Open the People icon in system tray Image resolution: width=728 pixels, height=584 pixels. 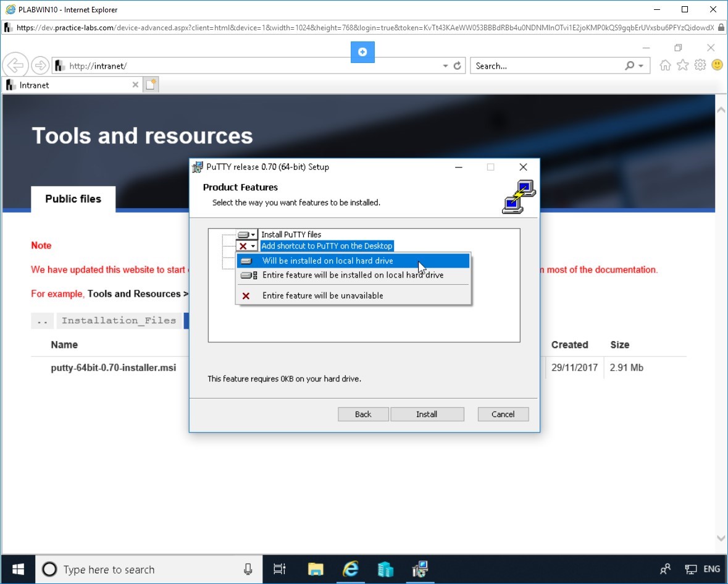click(665, 569)
